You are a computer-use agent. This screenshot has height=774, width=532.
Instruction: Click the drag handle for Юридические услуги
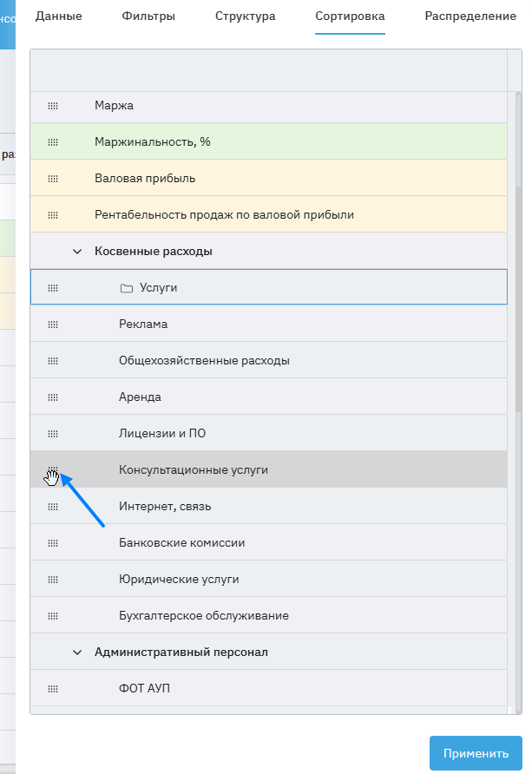click(x=53, y=580)
